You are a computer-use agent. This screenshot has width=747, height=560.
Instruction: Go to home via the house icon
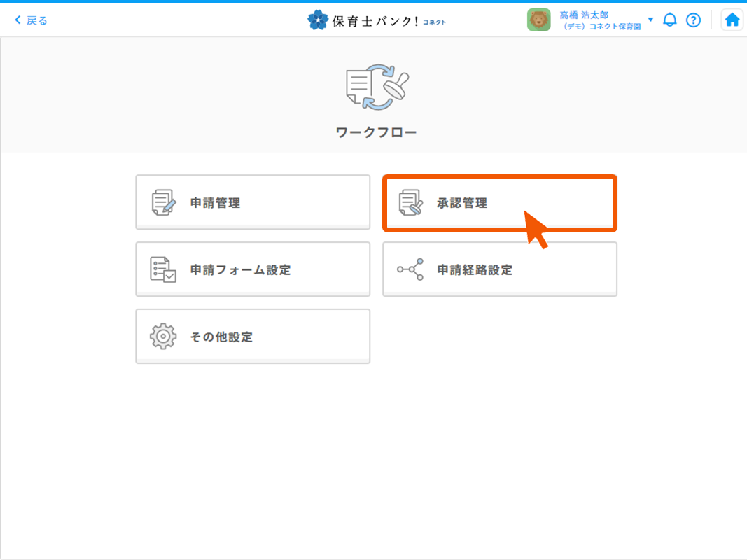click(x=732, y=20)
